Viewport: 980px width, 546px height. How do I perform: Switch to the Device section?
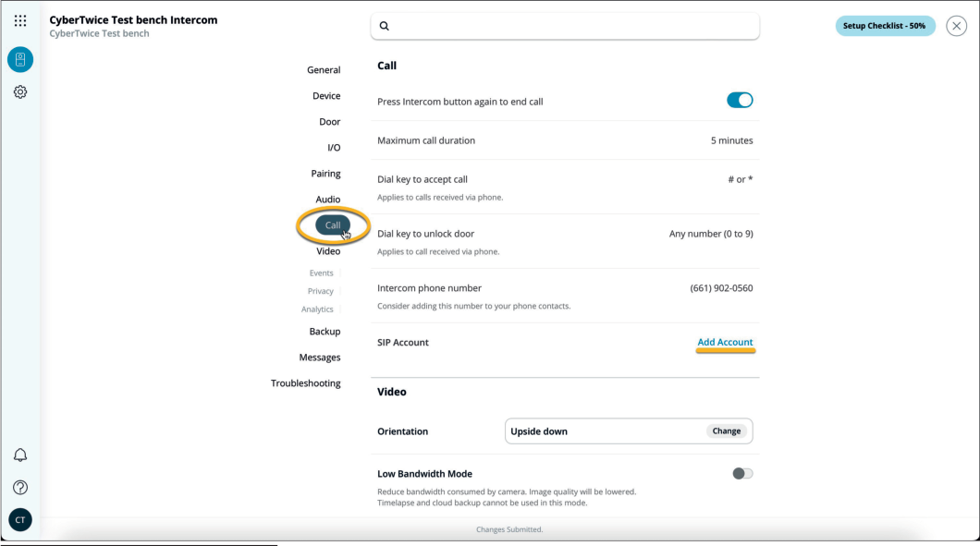[327, 95]
